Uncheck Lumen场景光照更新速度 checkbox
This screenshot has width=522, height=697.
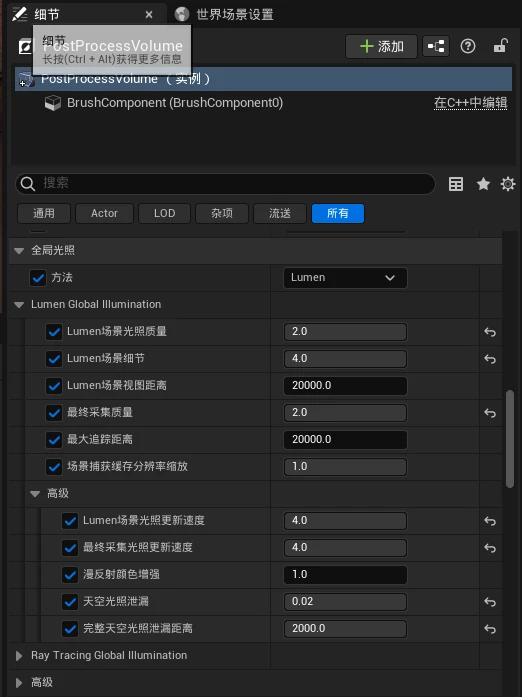70,521
